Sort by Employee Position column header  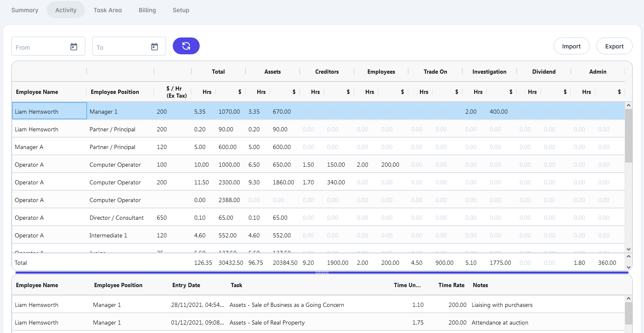pos(115,92)
